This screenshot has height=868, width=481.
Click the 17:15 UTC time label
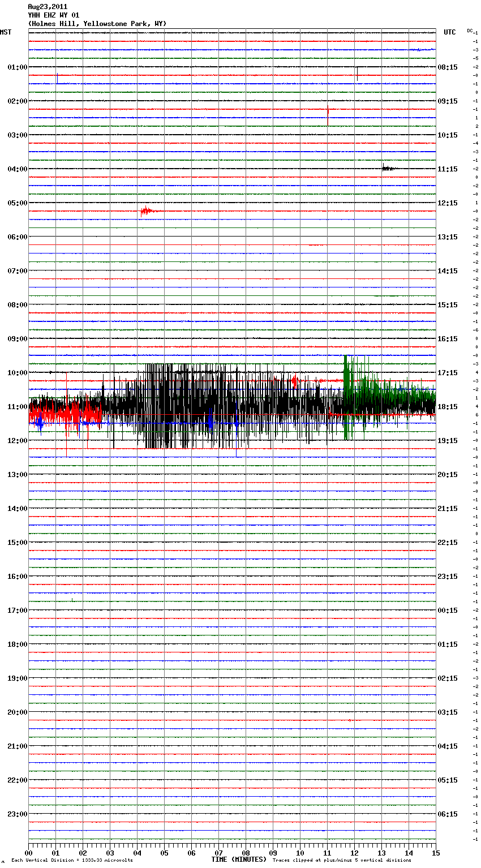click(x=448, y=372)
